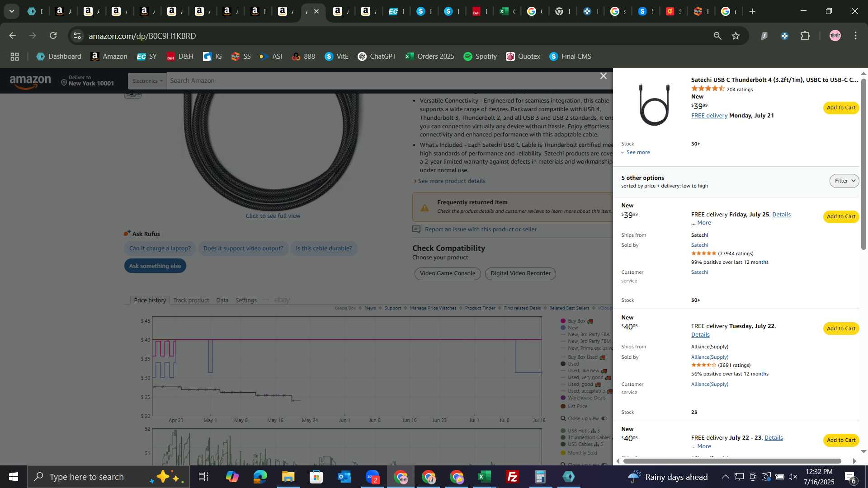
Task: Toggle Monthly Sold legend entry
Action: tap(579, 453)
